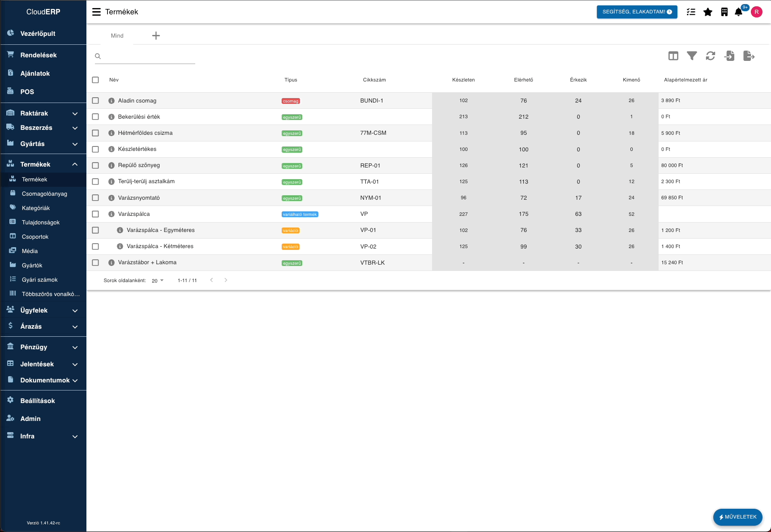Image resolution: width=771 pixels, height=532 pixels.
Task: Open user avatar R menu
Action: [x=757, y=12]
